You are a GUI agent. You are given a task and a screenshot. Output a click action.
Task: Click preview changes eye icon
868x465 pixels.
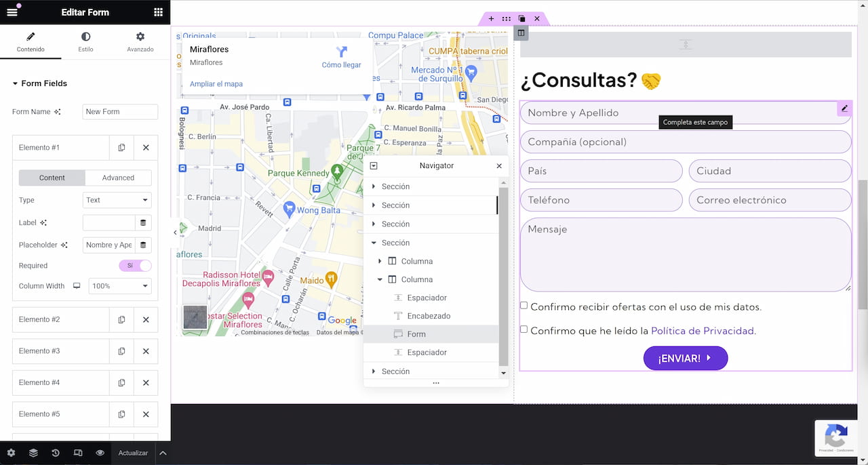100,453
